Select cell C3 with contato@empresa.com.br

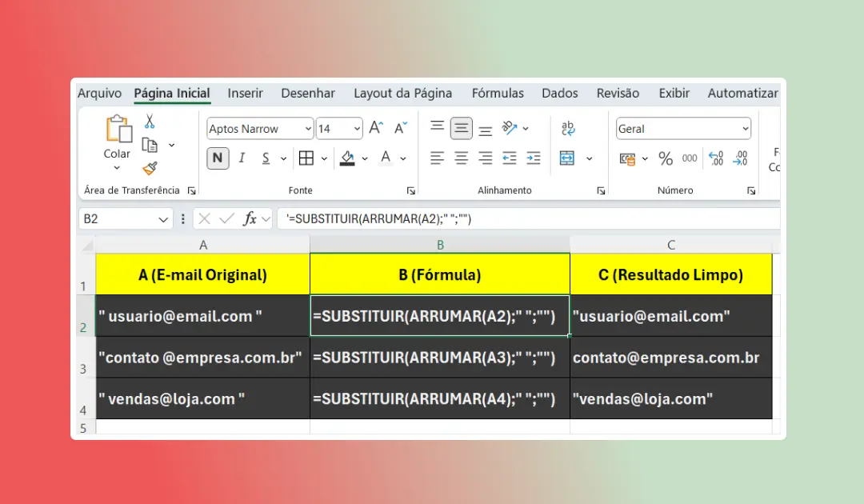(x=670, y=358)
